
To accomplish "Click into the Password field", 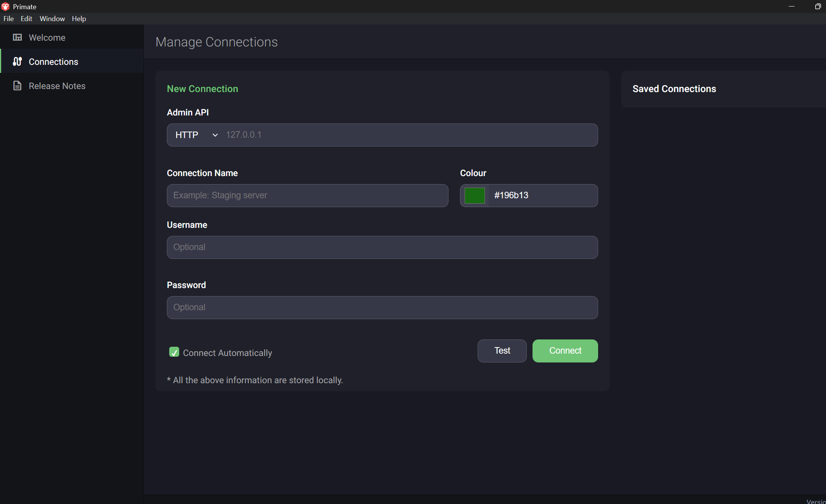I will click(x=382, y=307).
